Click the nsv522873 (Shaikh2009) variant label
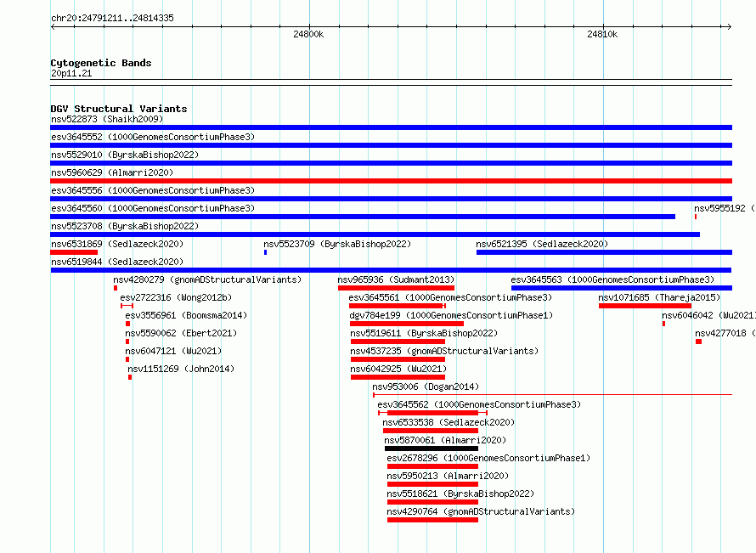 pos(107,119)
